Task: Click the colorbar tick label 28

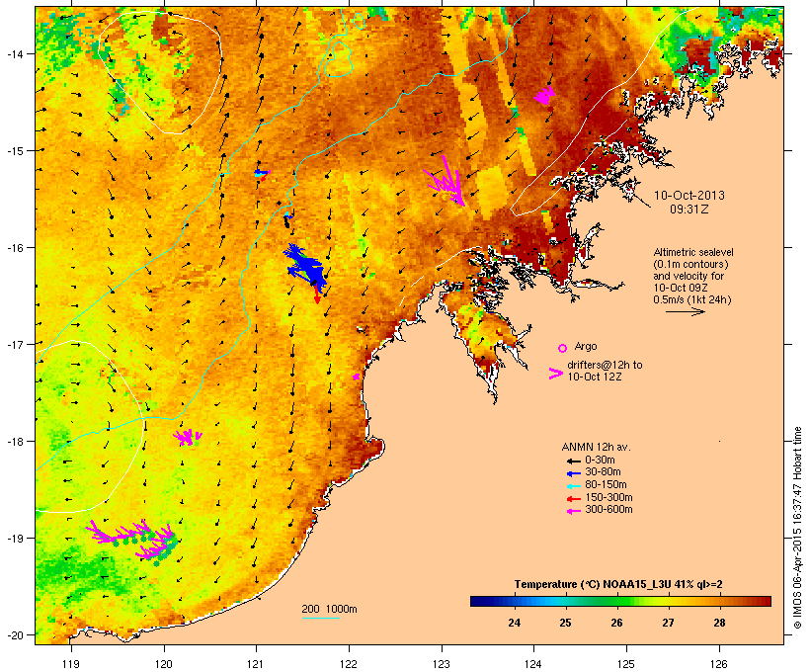Action: click(x=719, y=623)
